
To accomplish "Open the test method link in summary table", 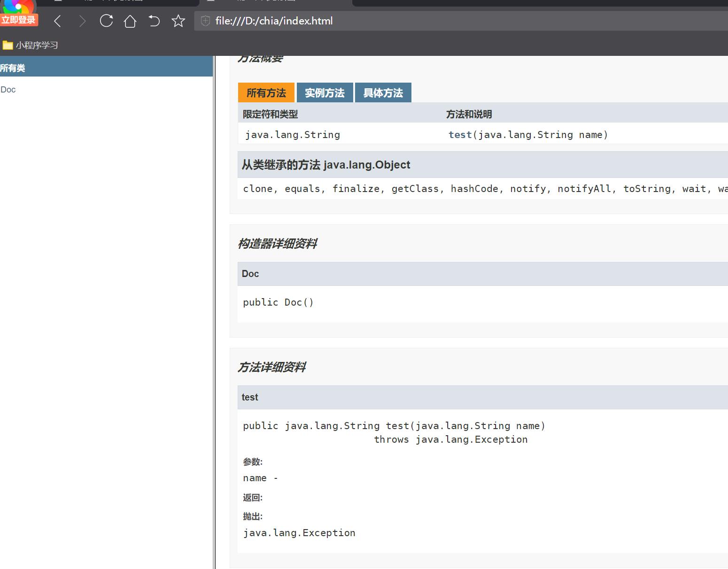I will click(460, 135).
